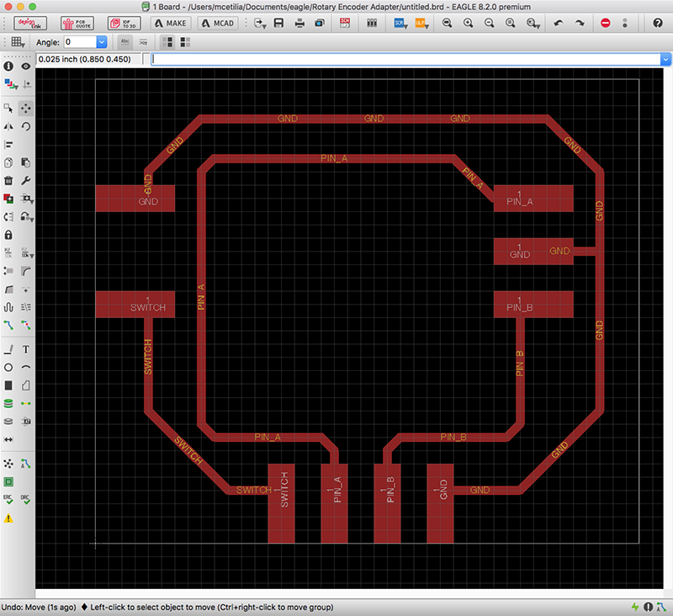This screenshot has height=616, width=673.
Task: Expand the command line history dropdown
Action: click(x=665, y=59)
